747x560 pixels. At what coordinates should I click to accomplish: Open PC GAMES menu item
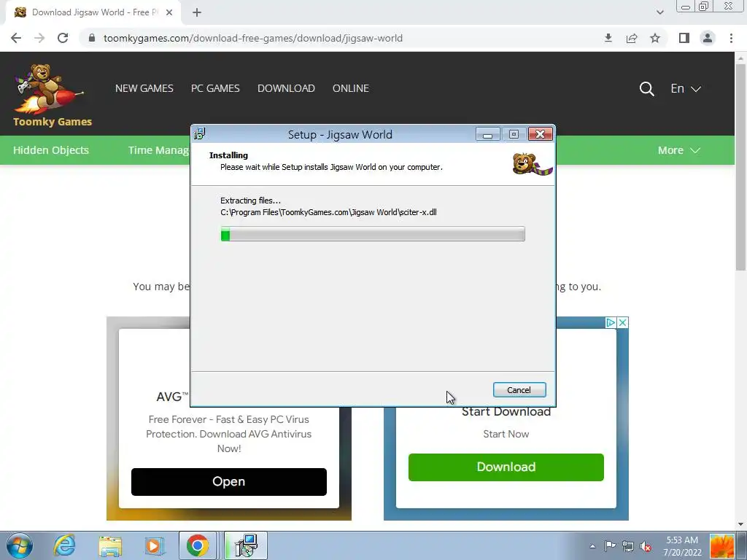tap(215, 88)
